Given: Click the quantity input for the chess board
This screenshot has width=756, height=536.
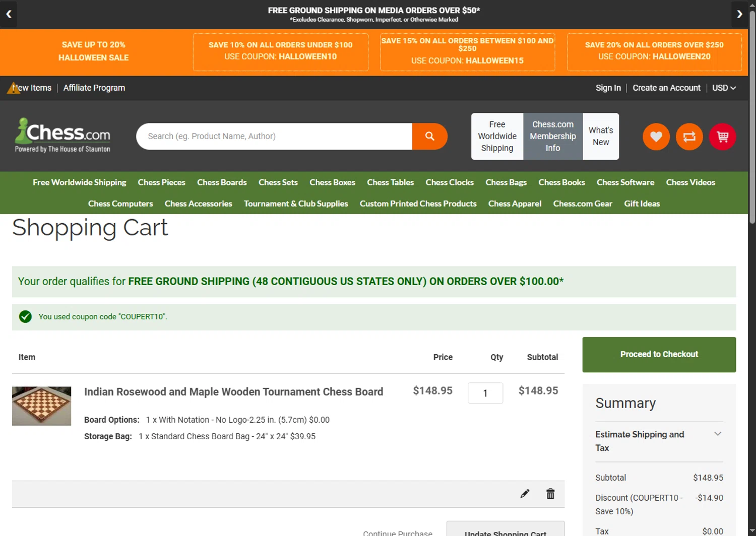Looking at the screenshot, I should pyautogui.click(x=485, y=393).
